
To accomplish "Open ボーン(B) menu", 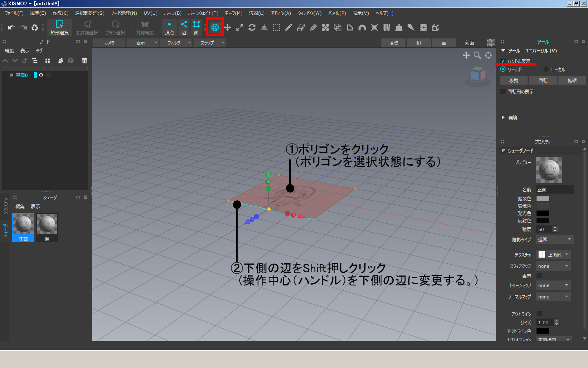I will 173,13.
